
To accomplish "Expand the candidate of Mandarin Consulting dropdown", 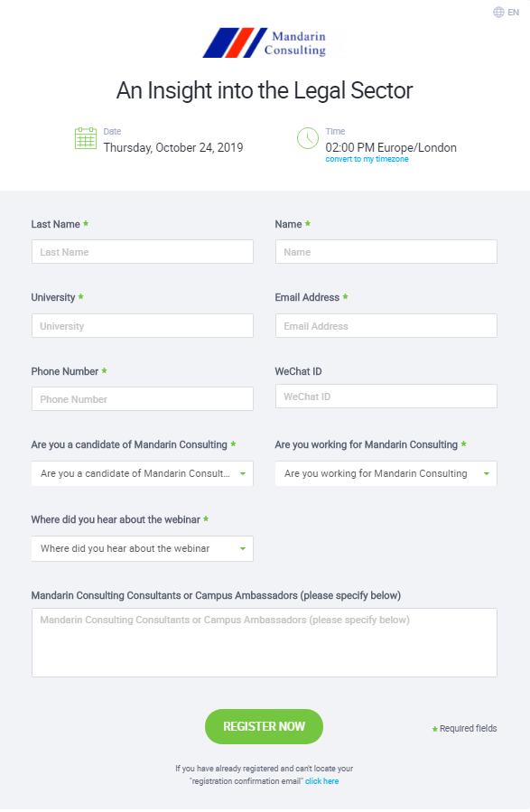I will coord(143,473).
